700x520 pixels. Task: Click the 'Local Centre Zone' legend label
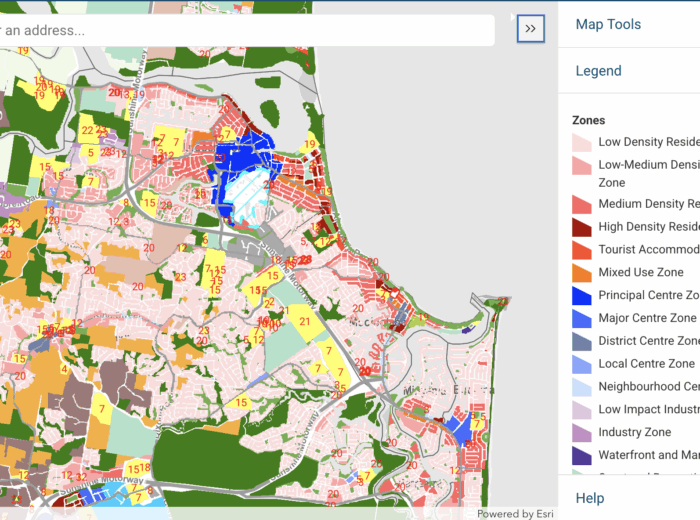pyautogui.click(x=646, y=364)
